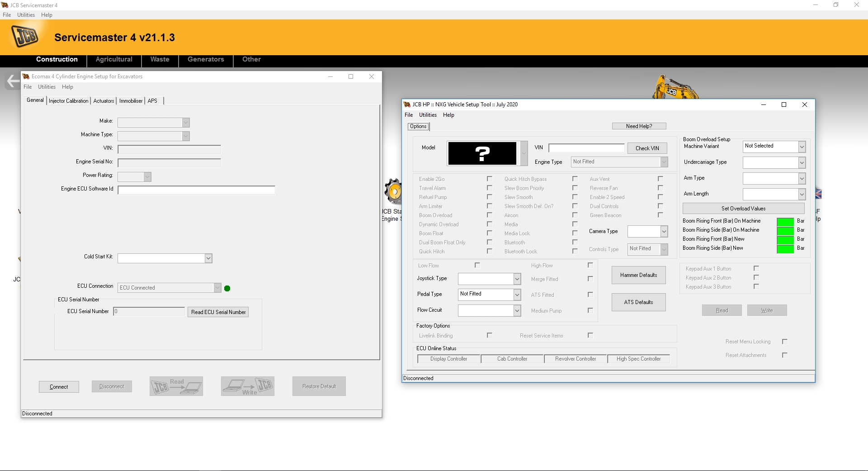The width and height of the screenshot is (868, 471).
Task: Click inside the VIN input field
Action: (586, 148)
